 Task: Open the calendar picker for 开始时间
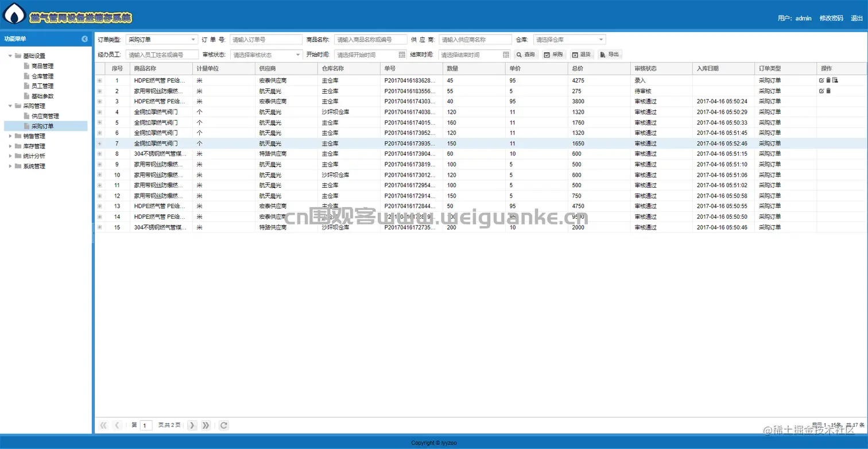coord(401,55)
